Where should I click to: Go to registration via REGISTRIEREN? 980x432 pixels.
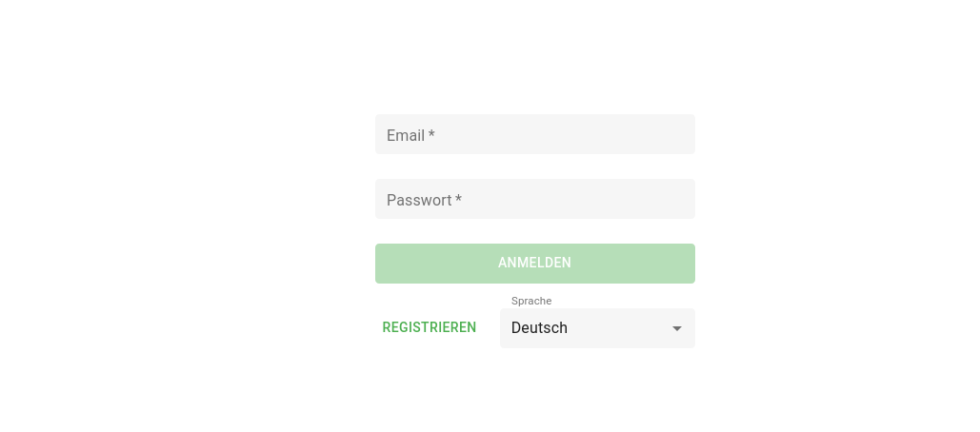(430, 327)
